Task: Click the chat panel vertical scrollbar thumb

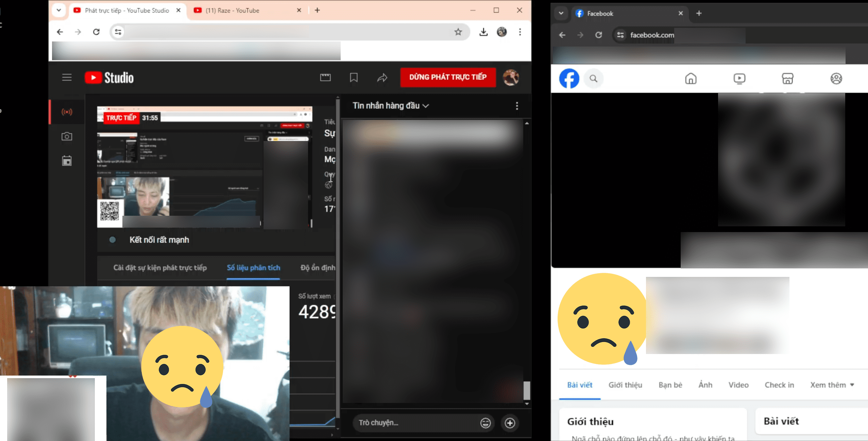Action: point(527,390)
